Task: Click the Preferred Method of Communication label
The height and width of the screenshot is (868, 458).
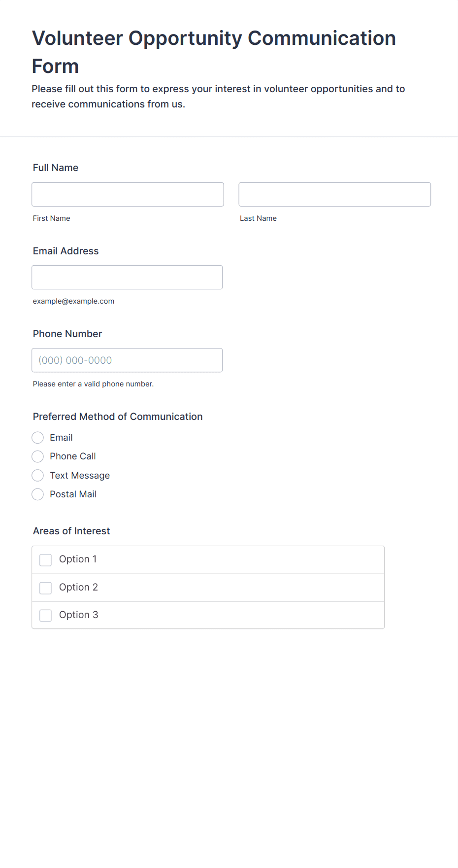Action: [x=118, y=417]
